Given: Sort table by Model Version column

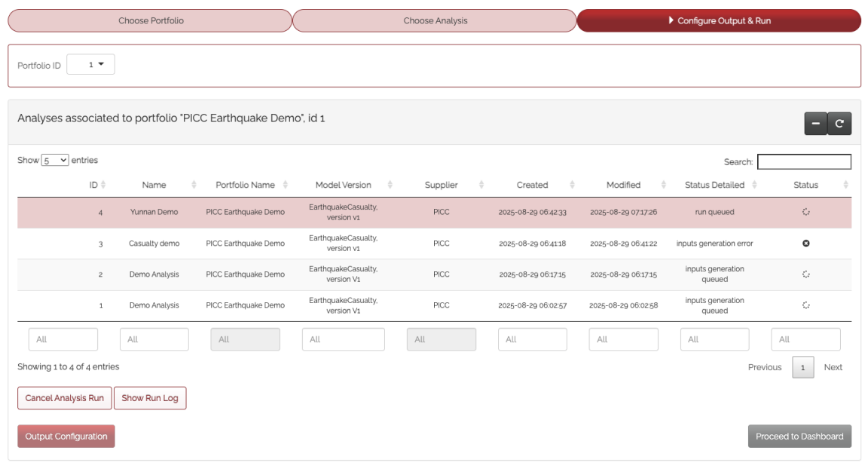Looking at the screenshot, I should pyautogui.click(x=343, y=185).
